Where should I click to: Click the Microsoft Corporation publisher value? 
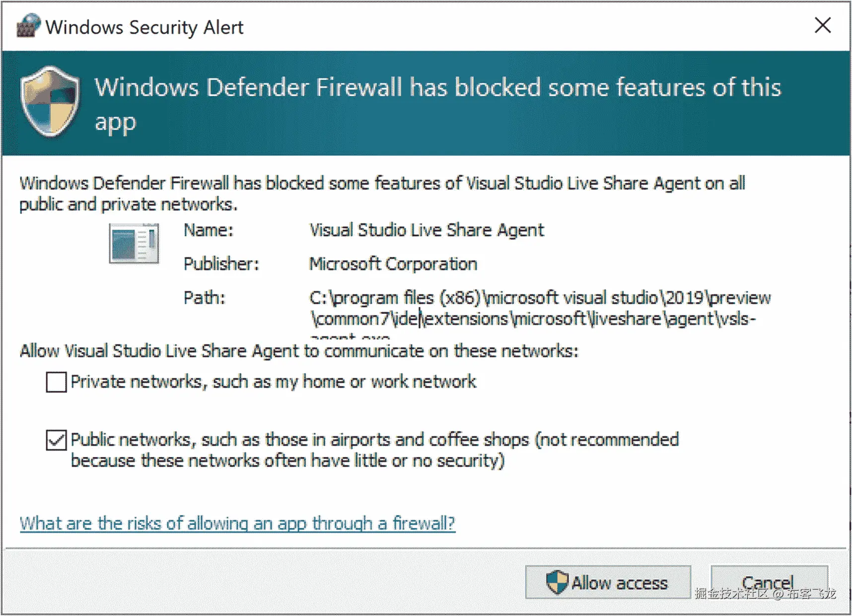pos(393,264)
